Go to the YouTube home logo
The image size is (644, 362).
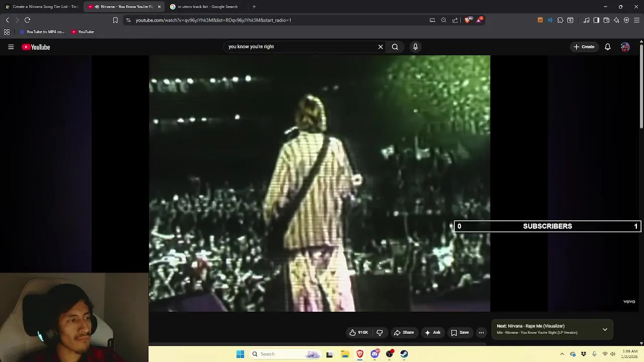[36, 47]
